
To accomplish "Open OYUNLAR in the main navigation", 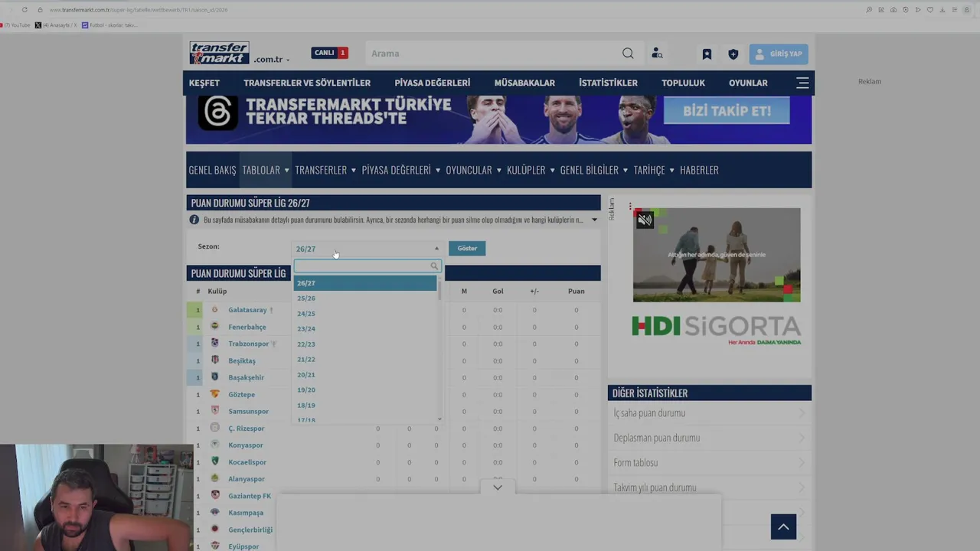I will click(748, 83).
